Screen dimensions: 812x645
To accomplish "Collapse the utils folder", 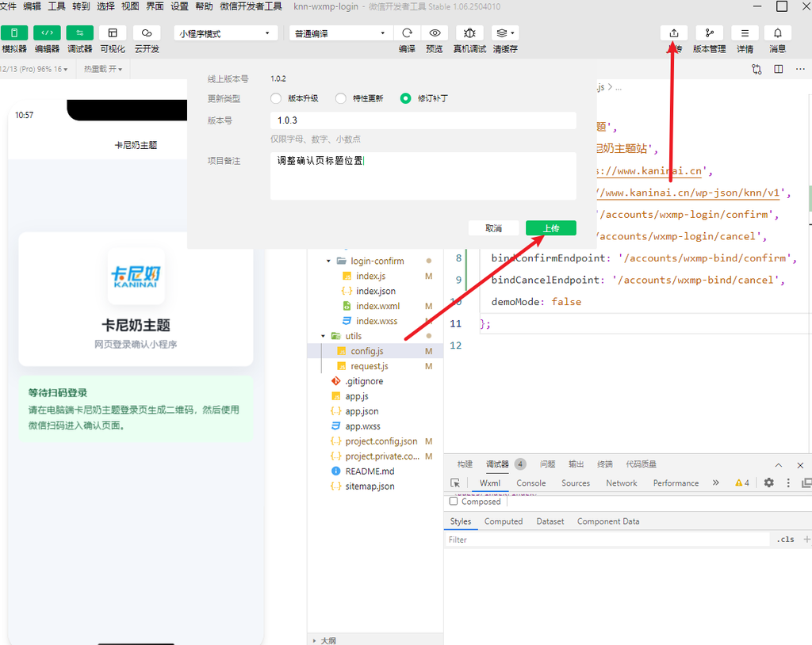I will (x=324, y=336).
